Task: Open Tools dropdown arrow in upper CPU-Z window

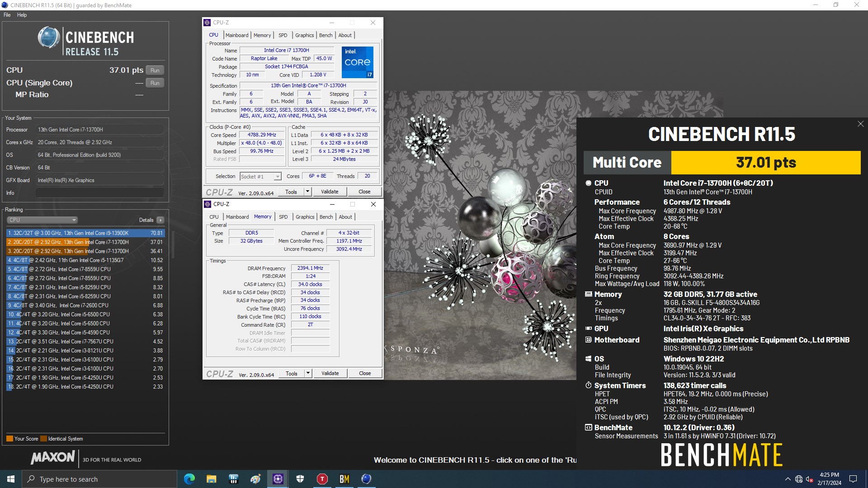Action: pyautogui.click(x=307, y=192)
